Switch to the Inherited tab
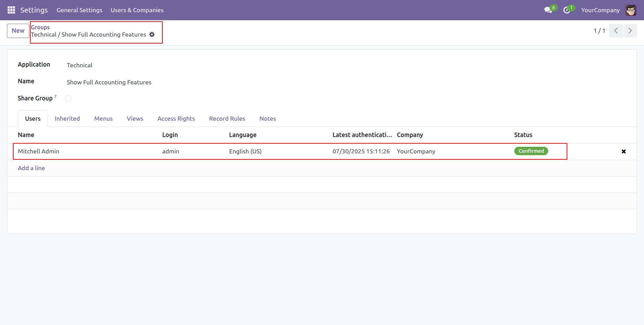Viewport: 644px width, 325px height. coord(67,119)
